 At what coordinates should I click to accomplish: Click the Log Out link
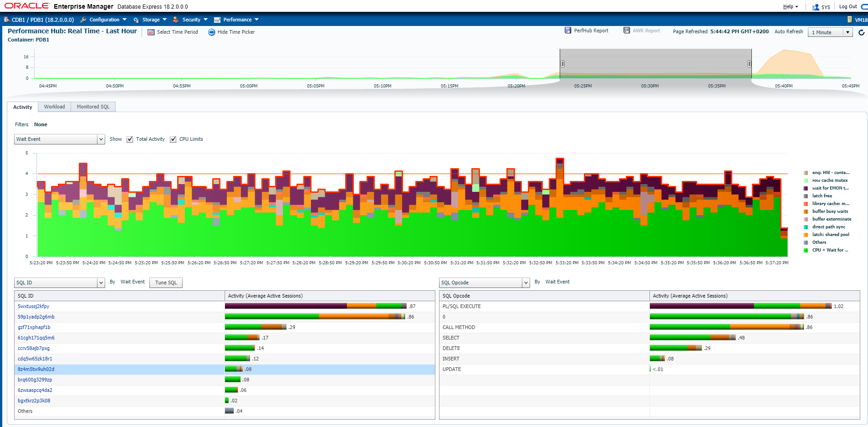(x=848, y=6)
